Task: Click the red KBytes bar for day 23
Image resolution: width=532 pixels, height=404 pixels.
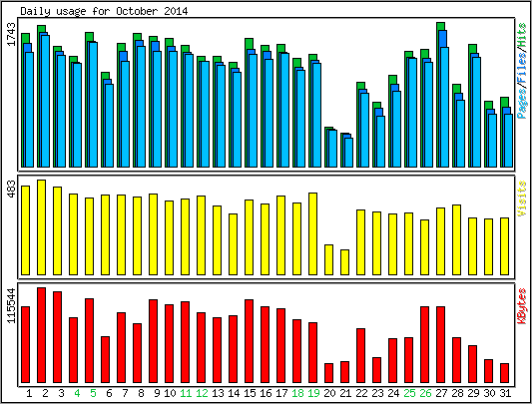Action: coord(377,370)
